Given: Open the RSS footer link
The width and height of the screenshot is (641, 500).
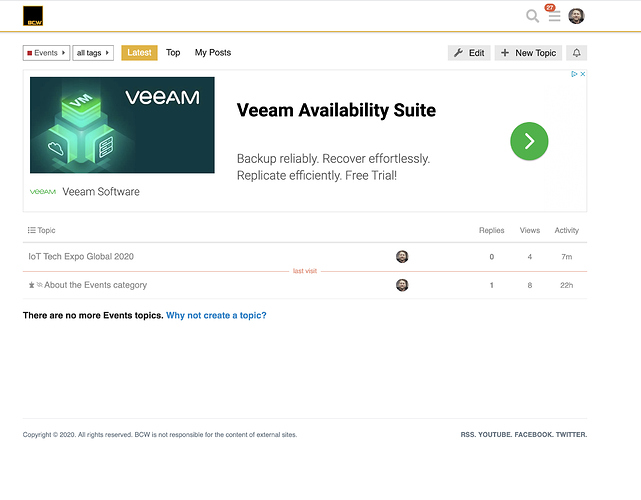Looking at the screenshot, I should [467, 435].
